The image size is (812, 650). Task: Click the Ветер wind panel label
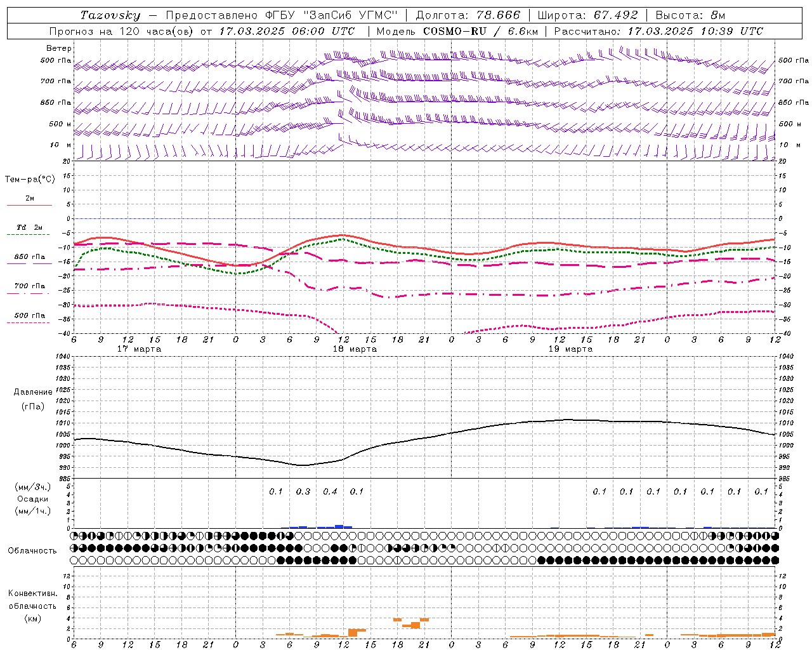(x=59, y=48)
